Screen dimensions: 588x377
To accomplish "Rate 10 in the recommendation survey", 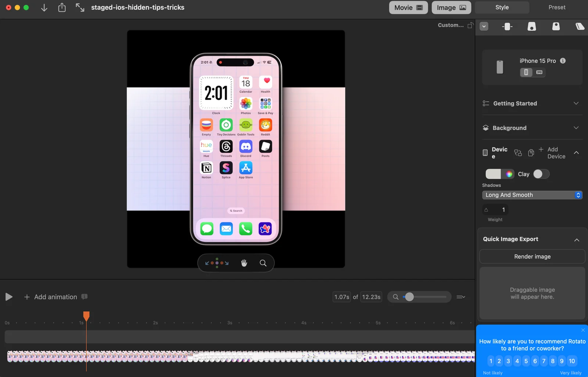I will 572,361.
